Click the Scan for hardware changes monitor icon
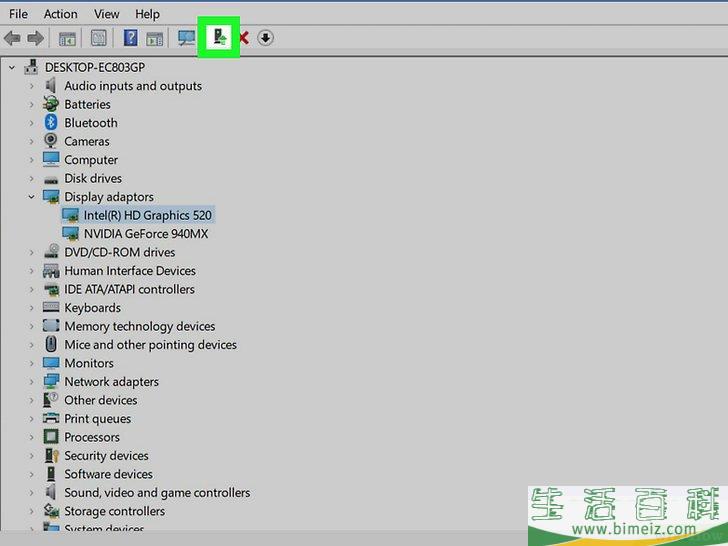Viewport: 728px width, 546px height. click(186, 38)
